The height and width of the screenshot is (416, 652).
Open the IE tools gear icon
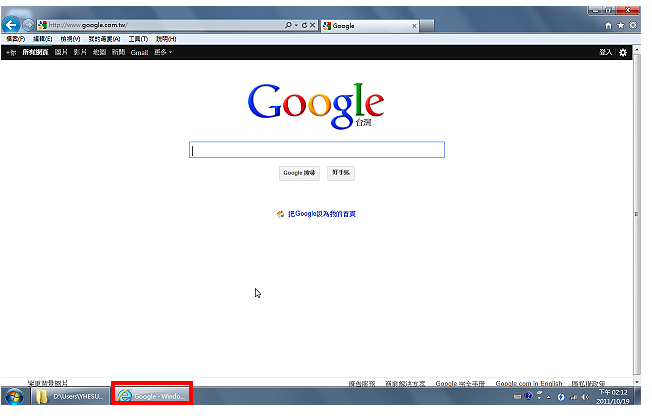[632, 25]
